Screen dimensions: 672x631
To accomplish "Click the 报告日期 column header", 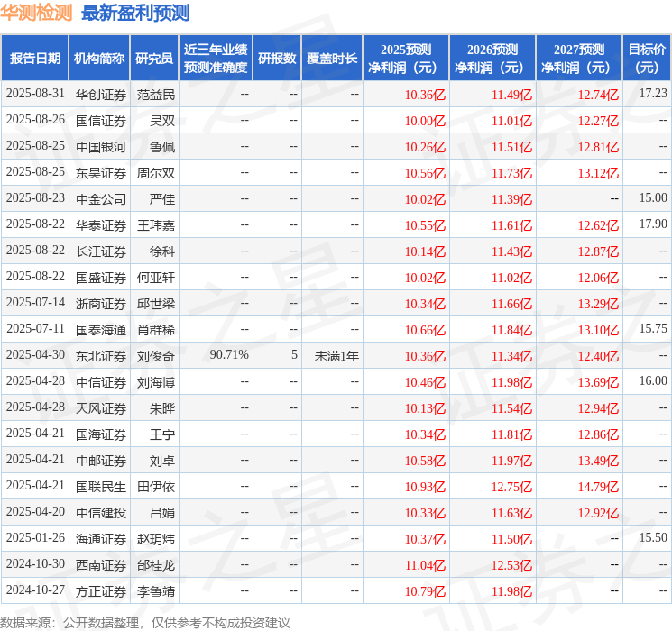I will [34, 59].
